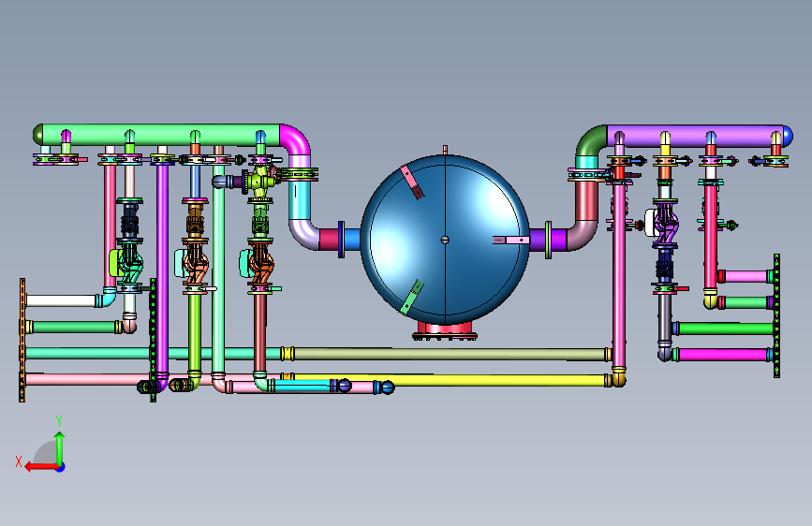The height and width of the screenshot is (526, 812).
Task: Select the pink bracket on the tank's right side
Action: point(511,240)
